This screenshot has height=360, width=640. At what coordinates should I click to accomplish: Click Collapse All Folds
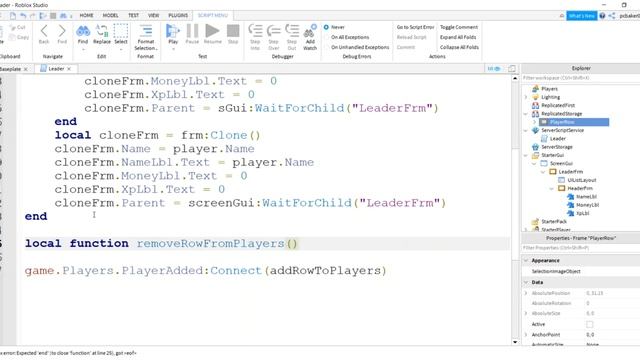[x=459, y=47]
